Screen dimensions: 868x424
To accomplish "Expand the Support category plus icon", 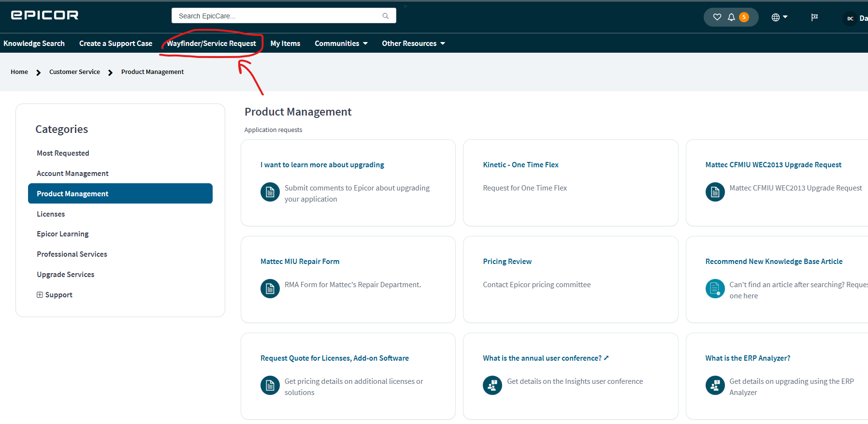I will point(40,294).
